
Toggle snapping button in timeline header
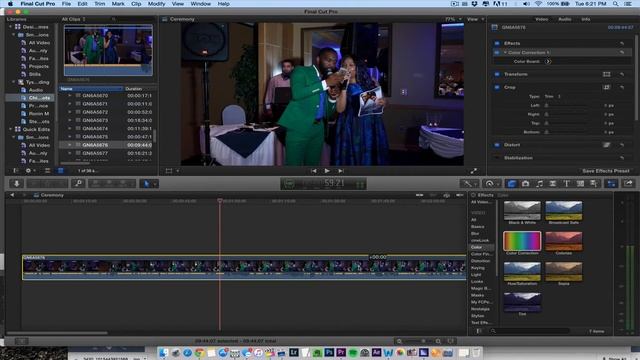pos(460,196)
